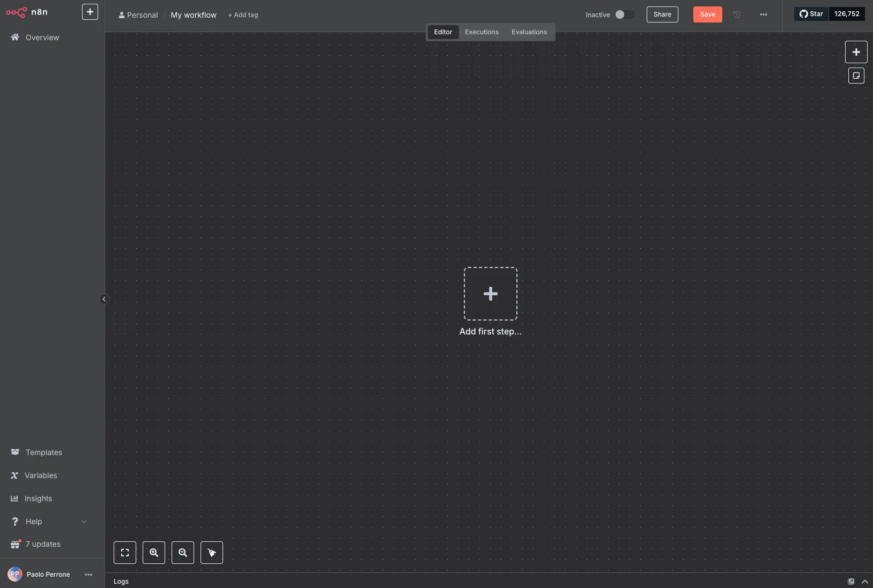Click the zoom out magnifier icon
Image resolution: width=873 pixels, height=588 pixels.
pos(183,553)
